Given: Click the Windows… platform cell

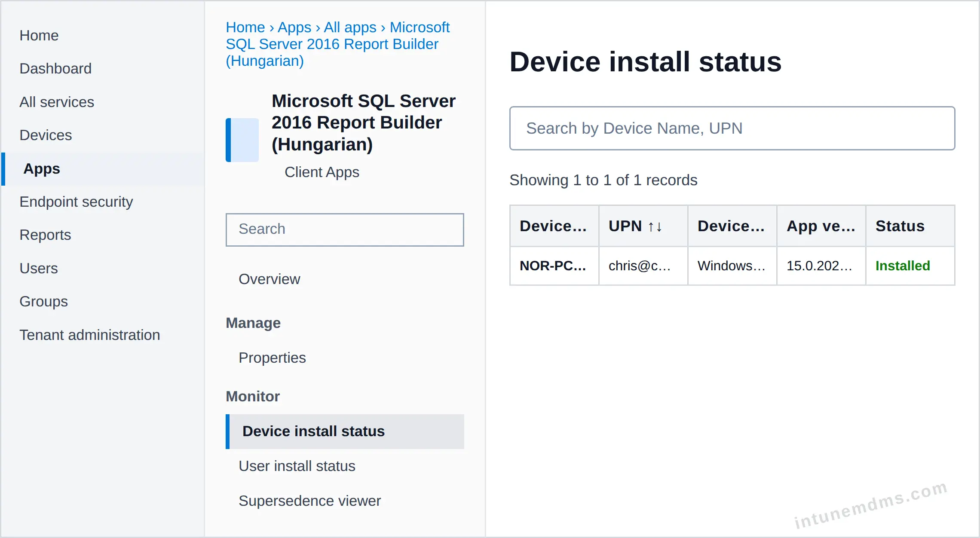Looking at the screenshot, I should click(x=732, y=266).
